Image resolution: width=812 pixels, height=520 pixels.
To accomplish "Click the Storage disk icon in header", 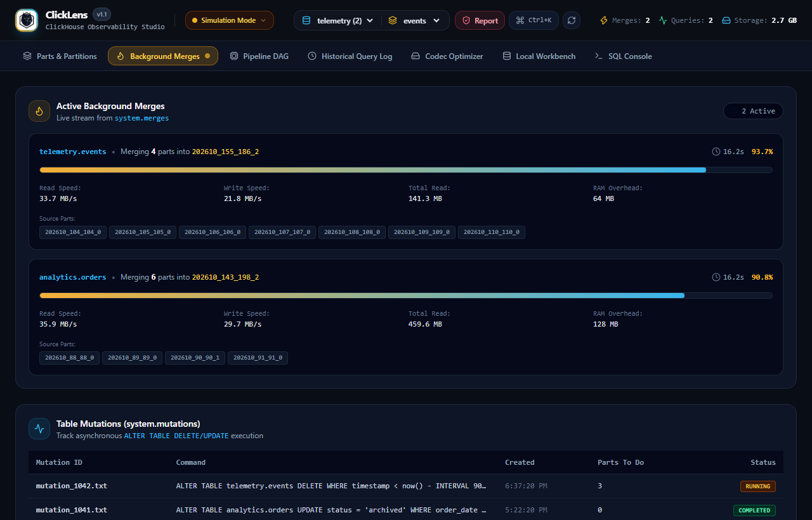I will [x=726, y=20].
